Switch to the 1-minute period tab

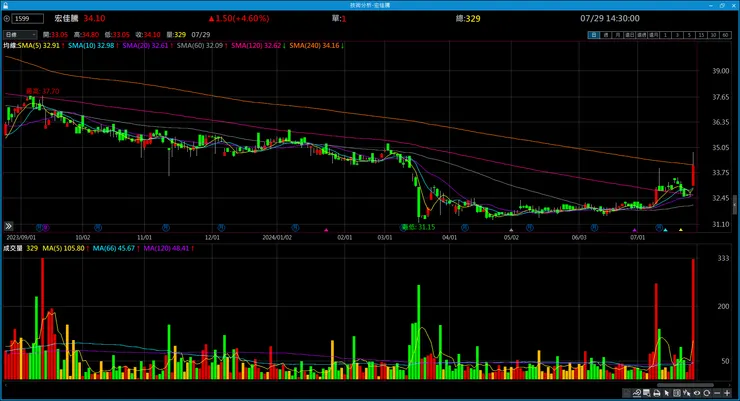tap(665, 35)
